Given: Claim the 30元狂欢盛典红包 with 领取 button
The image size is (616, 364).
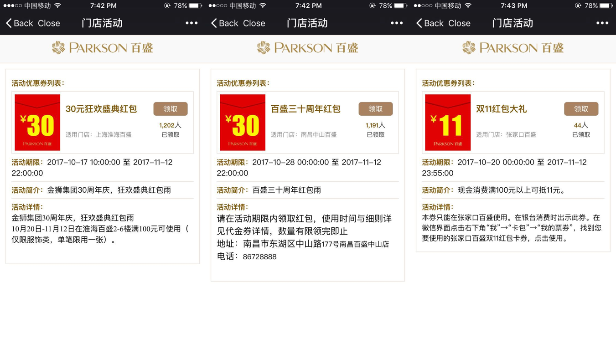Looking at the screenshot, I should coord(171,109).
